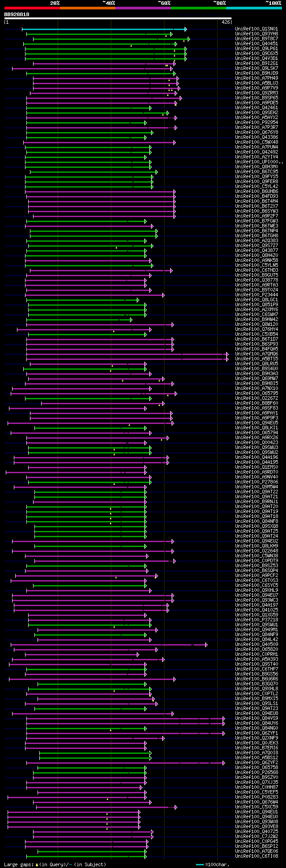Click the cyan ~100% legend segment
Viewport: 286px width, 868px height.
tap(254, 8)
